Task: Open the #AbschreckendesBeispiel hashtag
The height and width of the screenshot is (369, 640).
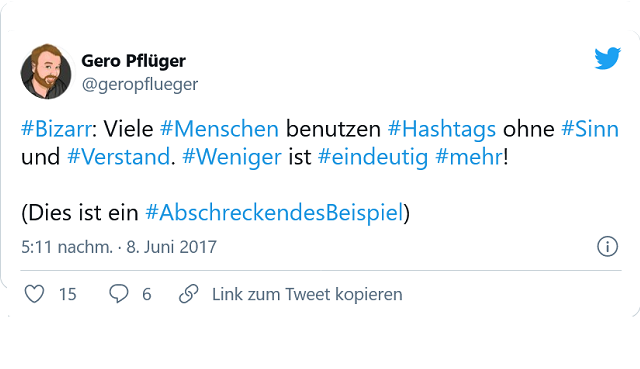Action: point(274,212)
